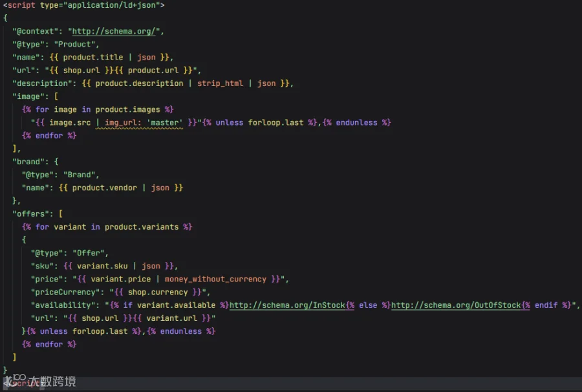
Task: Click the "image" key
Action: (28, 96)
